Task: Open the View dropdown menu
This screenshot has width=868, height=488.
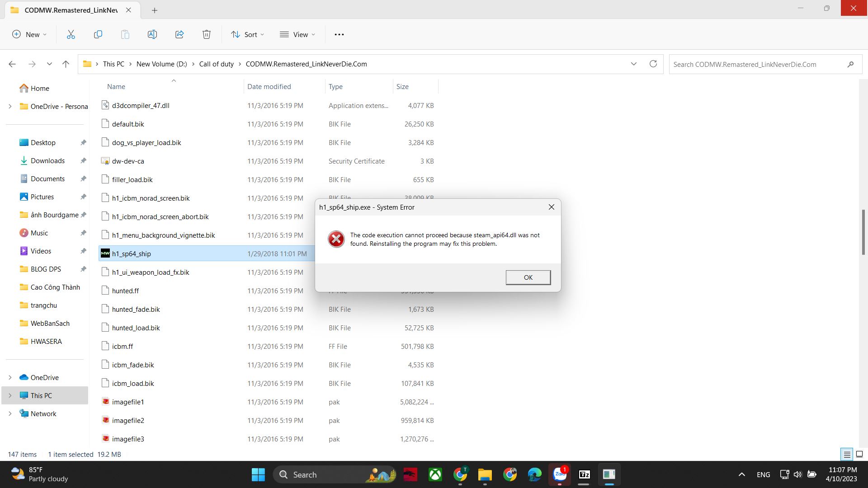Action: coord(297,34)
